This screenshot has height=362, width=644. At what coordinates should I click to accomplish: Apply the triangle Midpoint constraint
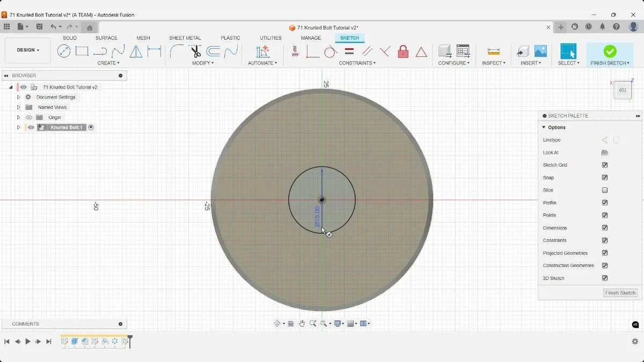(x=421, y=51)
